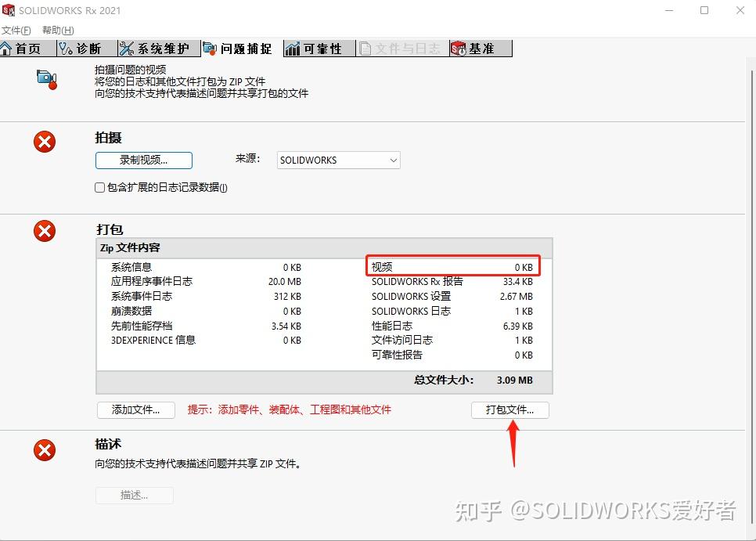Click the 20.0 MB size value
Viewport: 756px width, 541px height.
284,282
